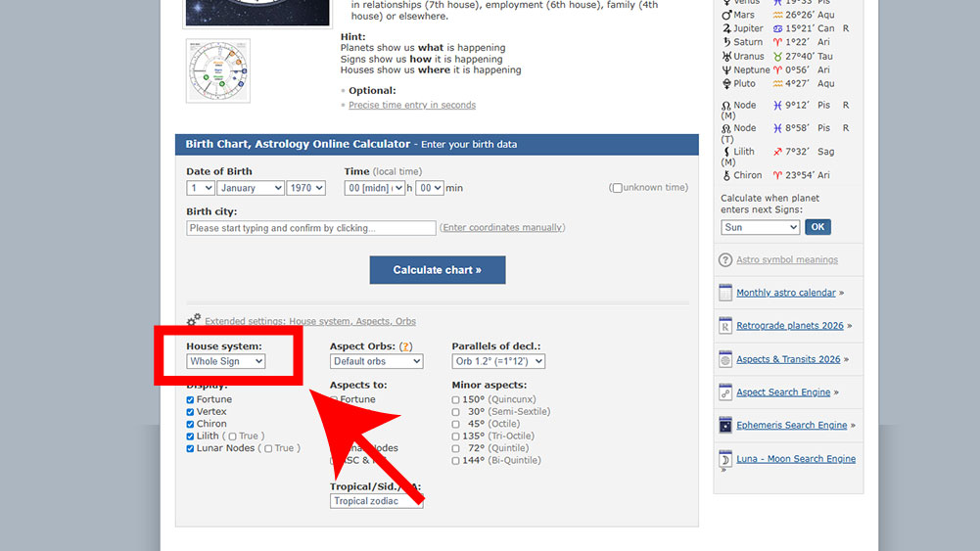Click the Monthly astro calendar icon

(x=725, y=293)
